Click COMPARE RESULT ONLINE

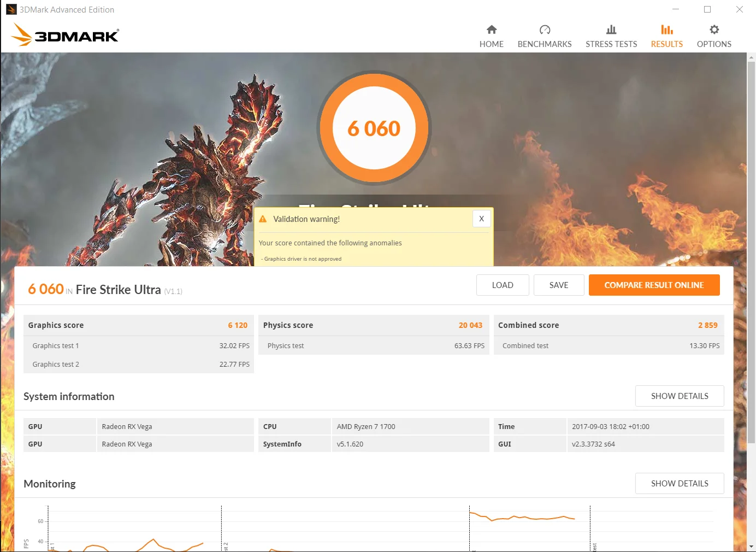(654, 285)
